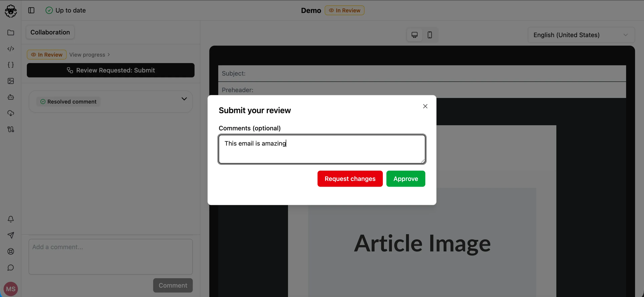Click the robot assistant icon in sidebar
This screenshot has height=297, width=644.
(x=11, y=97)
